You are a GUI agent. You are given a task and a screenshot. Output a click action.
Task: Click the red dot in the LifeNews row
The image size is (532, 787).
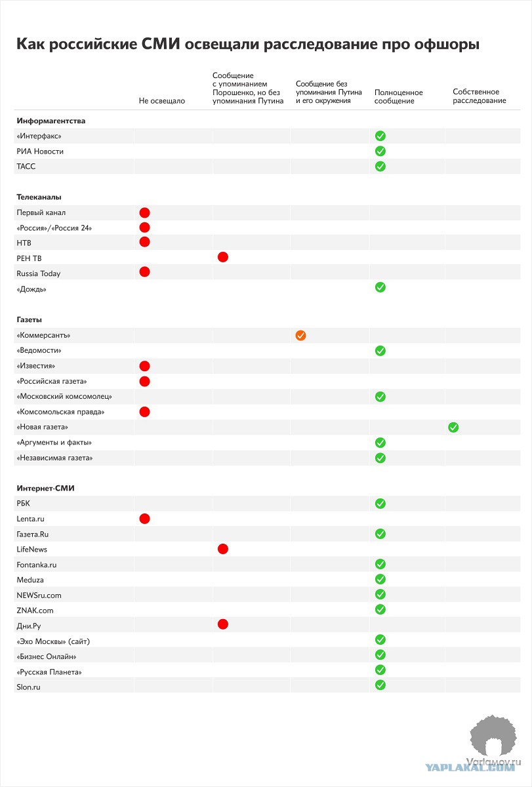coord(222,549)
